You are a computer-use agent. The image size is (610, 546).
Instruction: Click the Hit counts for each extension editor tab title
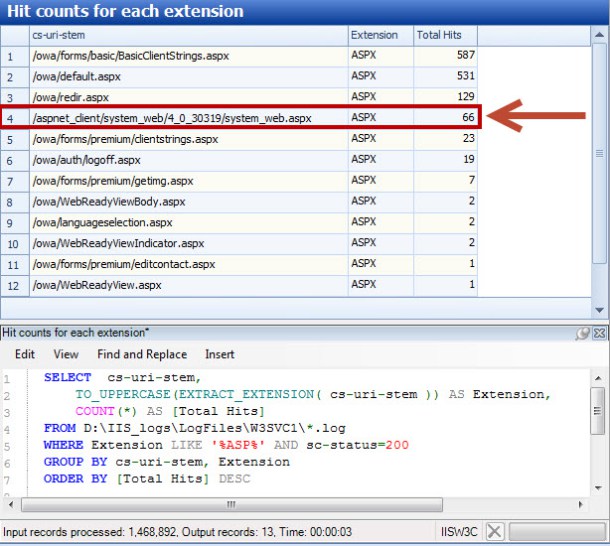tap(75, 333)
